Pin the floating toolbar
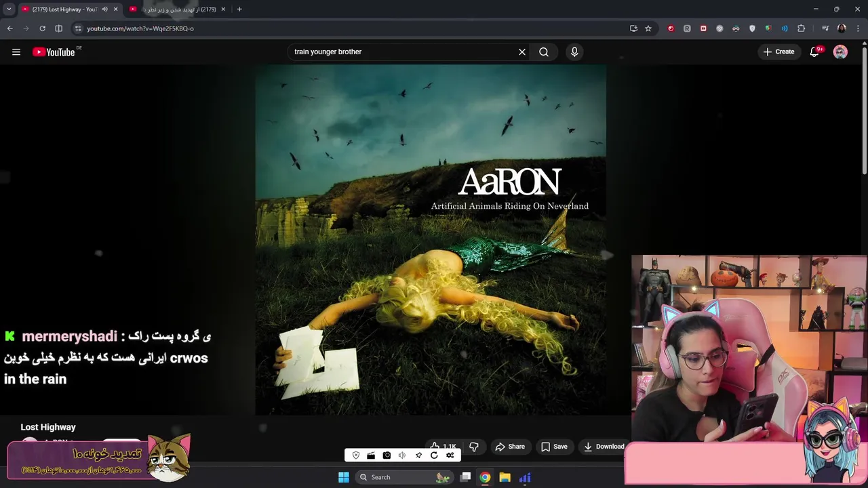 (418, 455)
